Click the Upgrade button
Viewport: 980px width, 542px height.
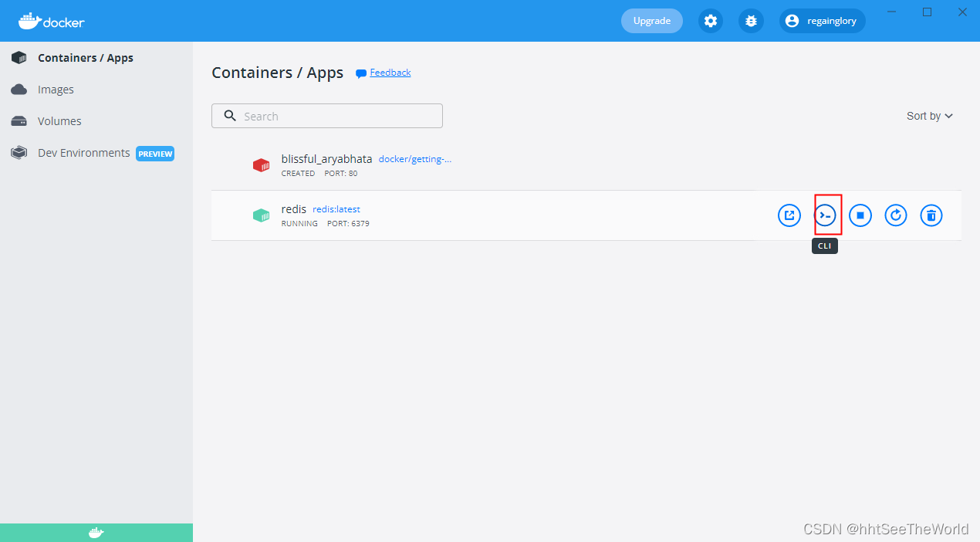click(652, 21)
